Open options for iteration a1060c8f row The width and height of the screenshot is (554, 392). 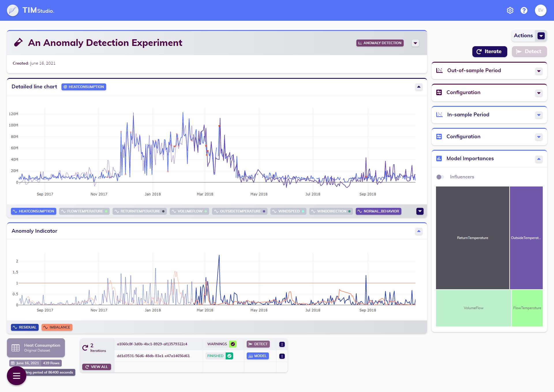tap(282, 344)
